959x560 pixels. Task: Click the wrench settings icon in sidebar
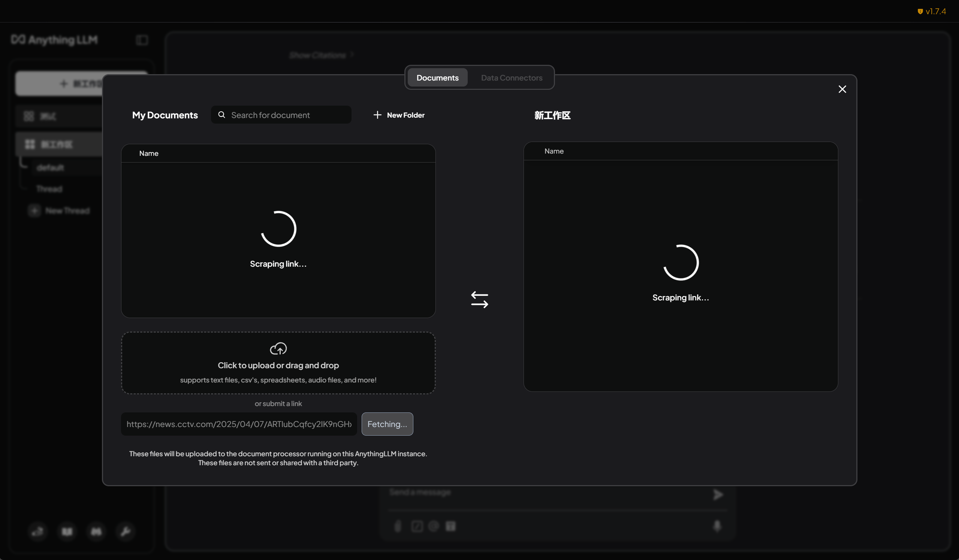pos(125,531)
